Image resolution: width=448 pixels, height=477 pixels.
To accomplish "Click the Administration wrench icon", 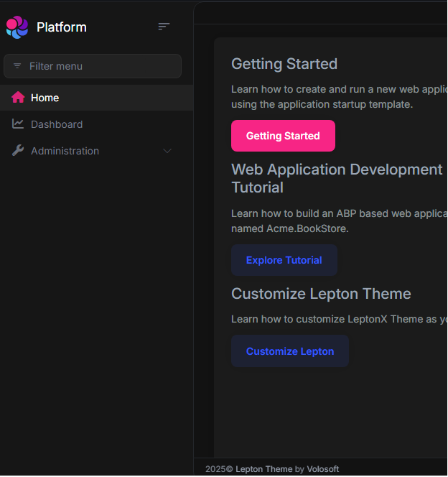I will click(18, 151).
